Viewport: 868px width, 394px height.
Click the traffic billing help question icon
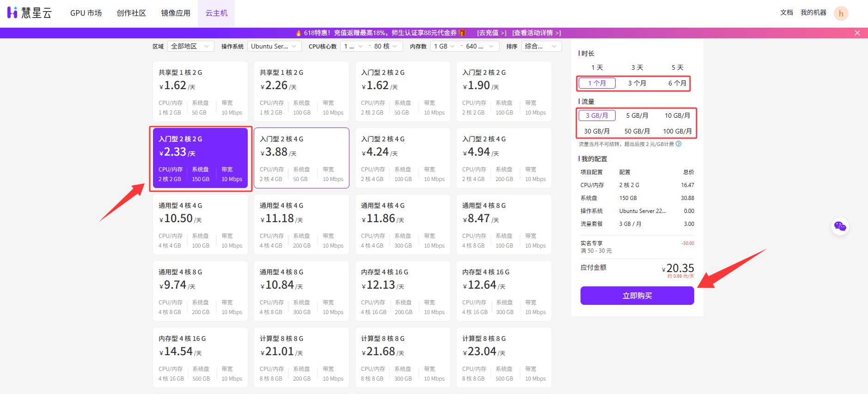(x=679, y=144)
